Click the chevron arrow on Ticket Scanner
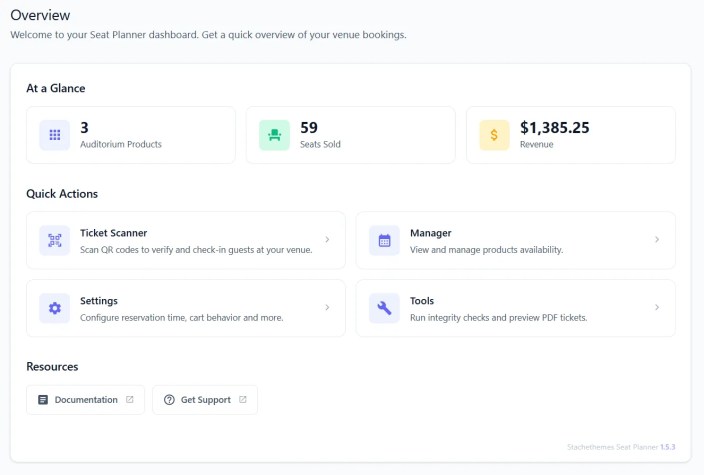The width and height of the screenshot is (704, 475). (x=327, y=240)
